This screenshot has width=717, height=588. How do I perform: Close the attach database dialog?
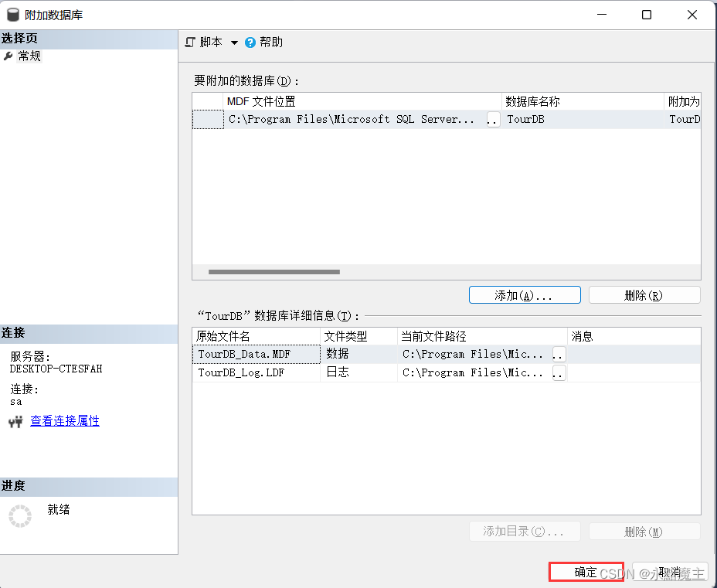[x=692, y=15]
